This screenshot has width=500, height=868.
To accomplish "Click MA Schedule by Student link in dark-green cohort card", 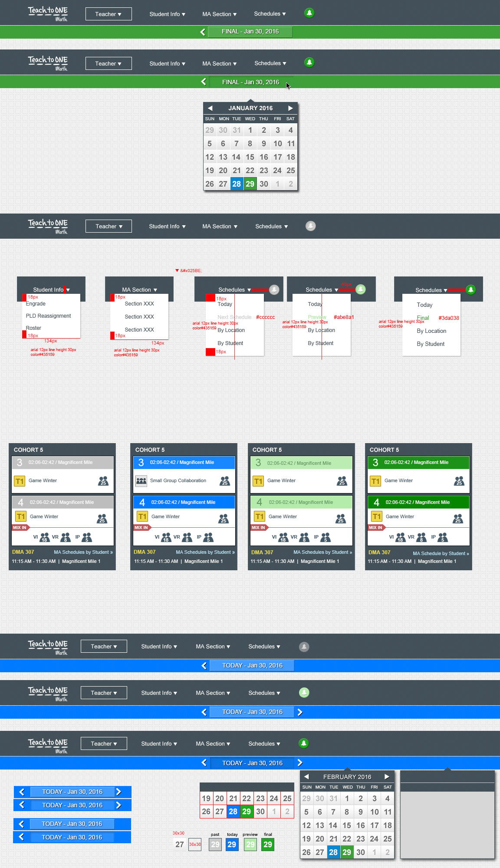I will 441,553.
